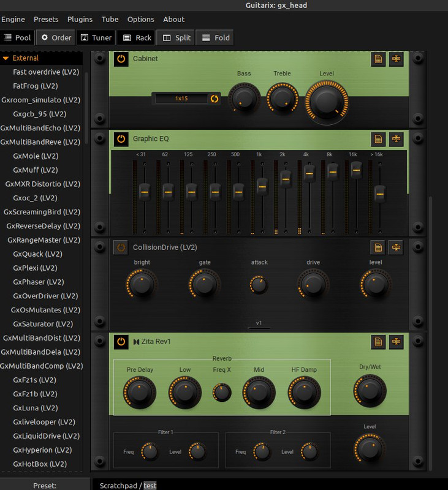Viewport: 448px width, 490px height.
Task: Open the Cabinet preset list icon
Action: tap(378, 59)
